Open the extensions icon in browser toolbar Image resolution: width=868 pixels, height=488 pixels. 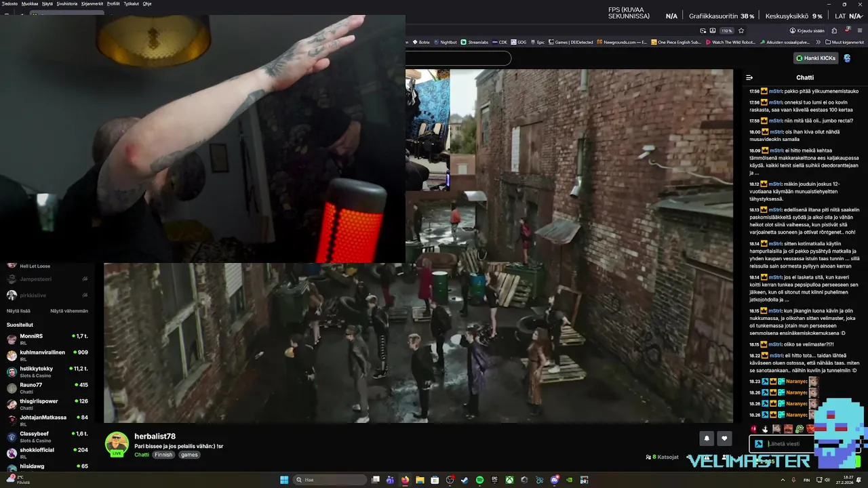click(834, 30)
